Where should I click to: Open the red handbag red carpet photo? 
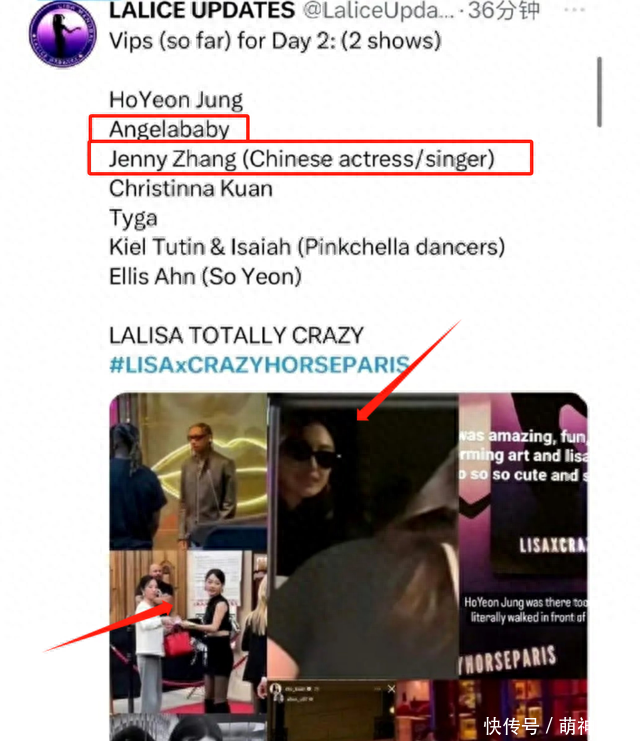(x=189, y=632)
